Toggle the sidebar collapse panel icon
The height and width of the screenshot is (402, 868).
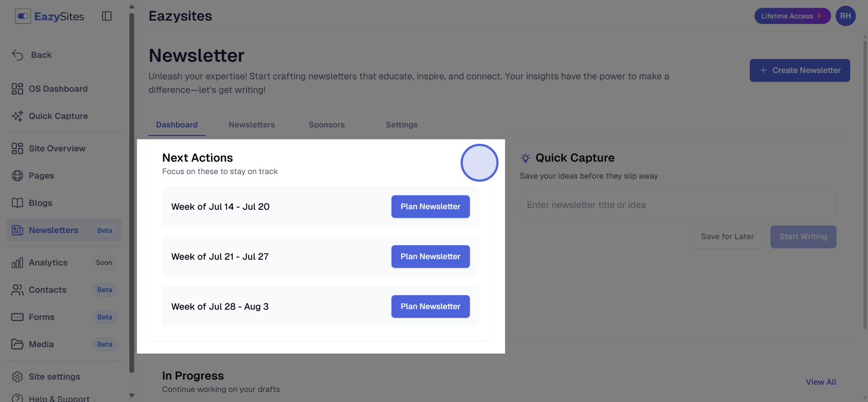click(x=107, y=16)
